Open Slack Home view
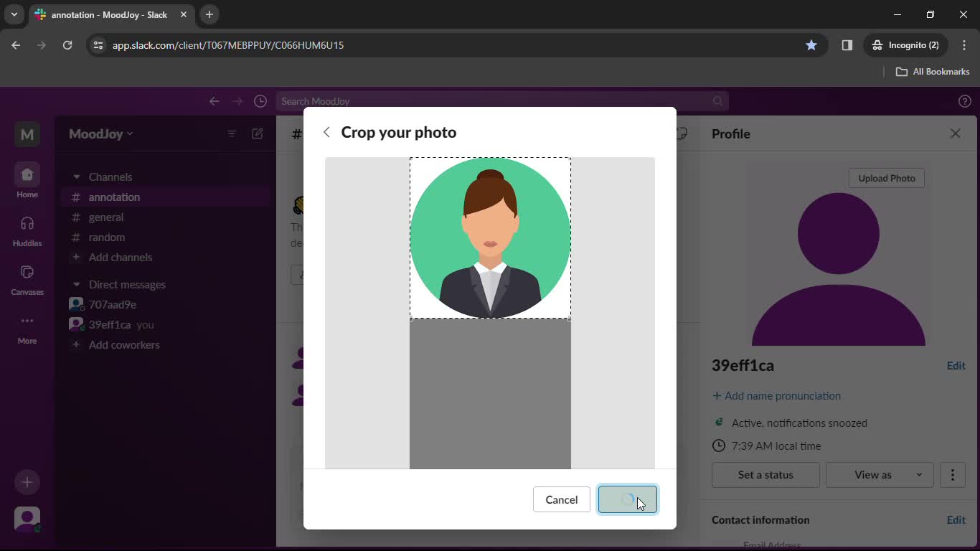Screen dimensions: 980x551 coord(27,181)
